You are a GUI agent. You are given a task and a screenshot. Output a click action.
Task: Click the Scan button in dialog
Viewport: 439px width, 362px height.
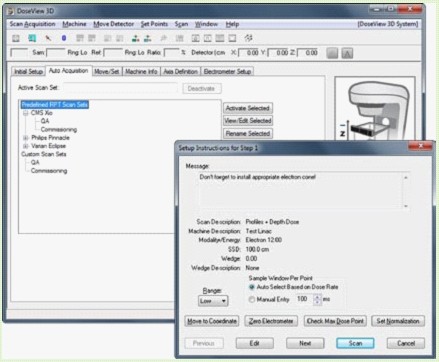[355, 343]
